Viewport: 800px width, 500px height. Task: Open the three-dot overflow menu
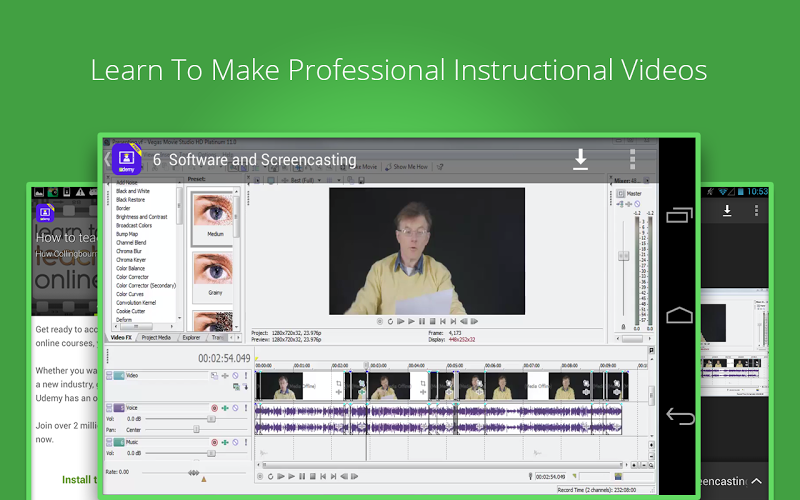coord(633,160)
